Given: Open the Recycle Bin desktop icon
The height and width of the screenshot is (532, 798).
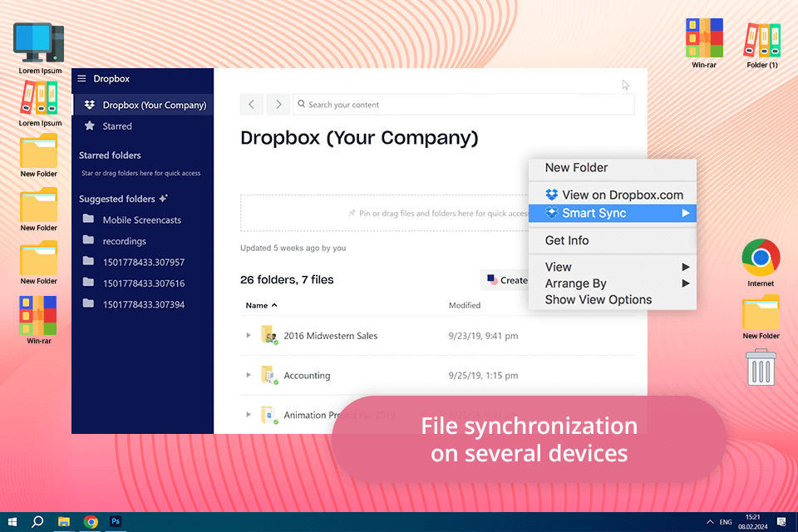Looking at the screenshot, I should pos(761,367).
